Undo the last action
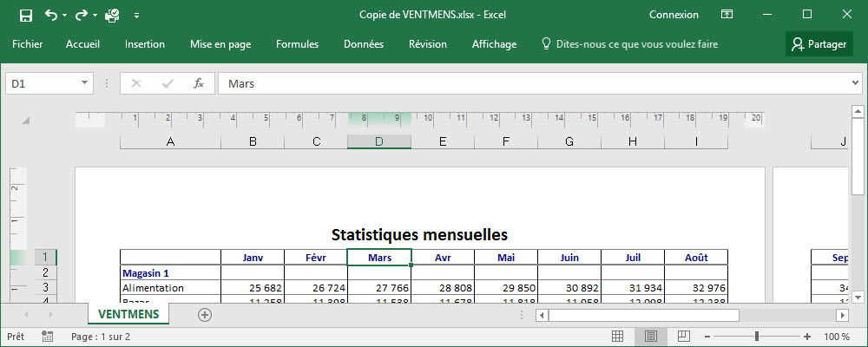Image resolution: width=868 pixels, height=347 pixels. click(51, 15)
